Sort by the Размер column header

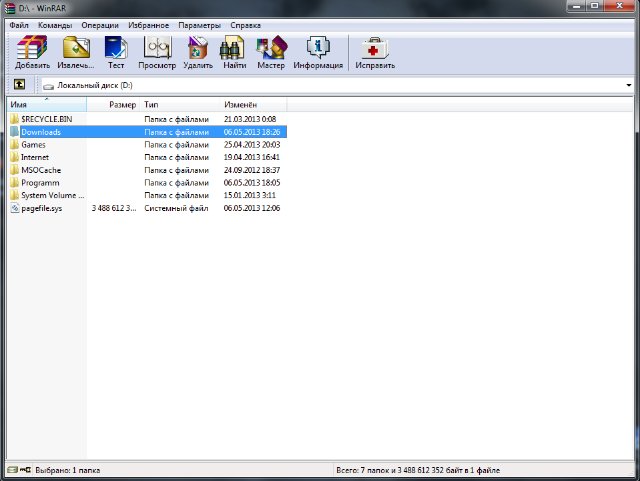coord(113,105)
